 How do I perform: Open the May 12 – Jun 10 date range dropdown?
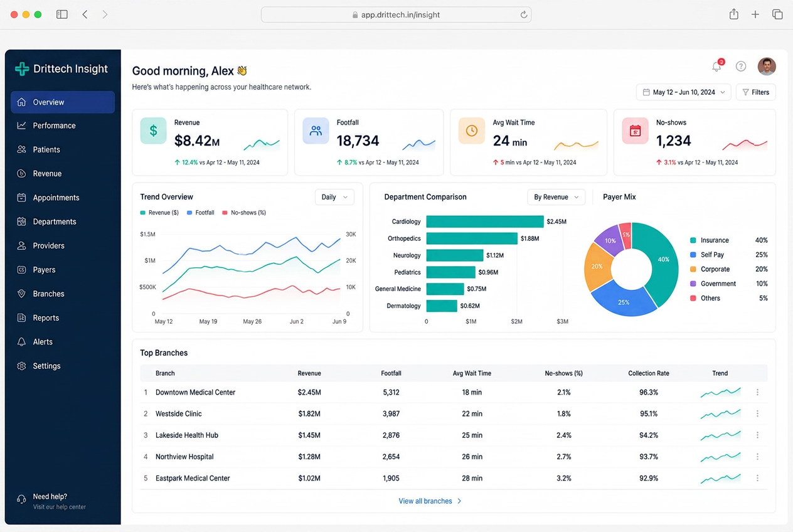(684, 92)
